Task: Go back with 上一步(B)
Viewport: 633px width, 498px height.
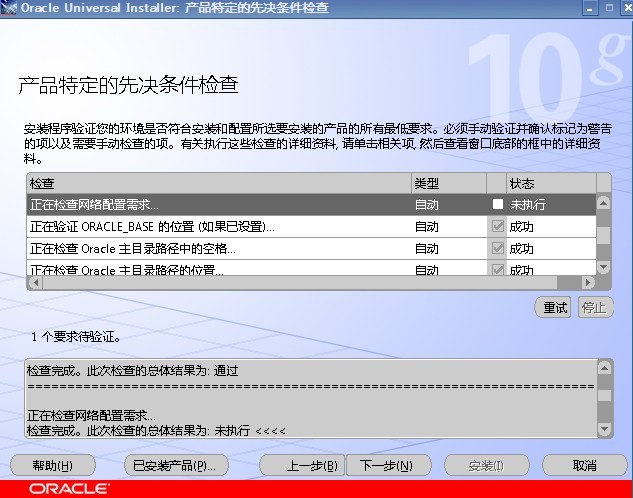Action: tap(302, 465)
